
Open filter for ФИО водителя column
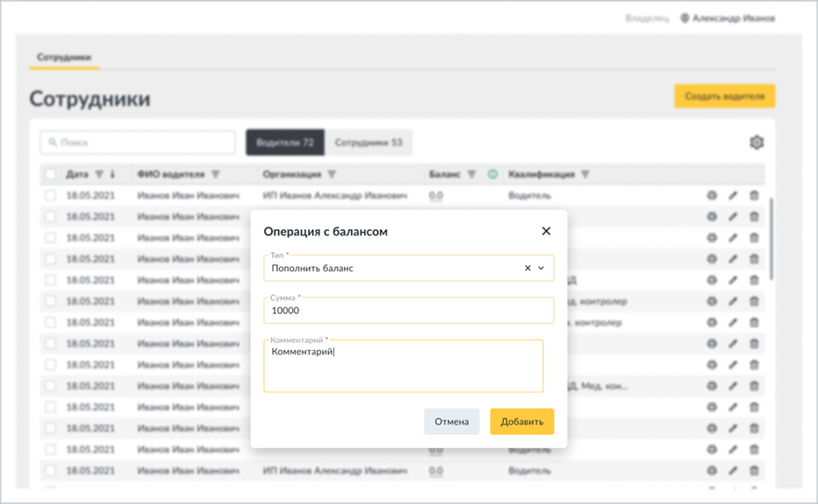pos(215,174)
